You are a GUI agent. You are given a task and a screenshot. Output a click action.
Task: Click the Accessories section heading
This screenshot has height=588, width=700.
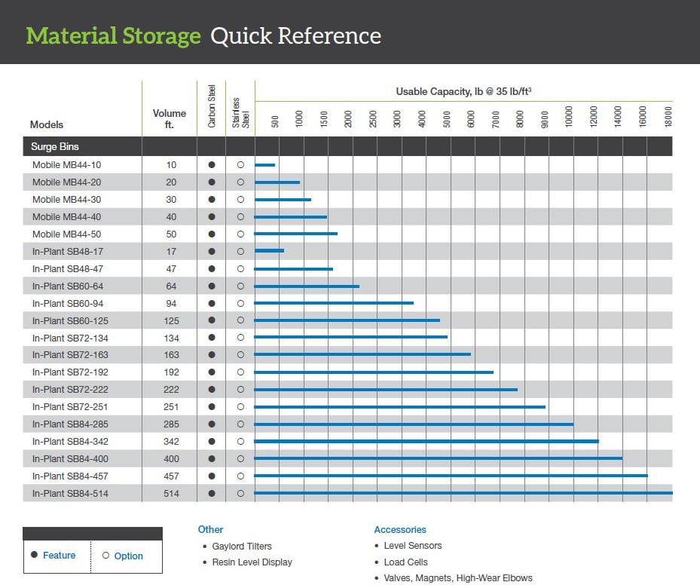[x=400, y=529]
